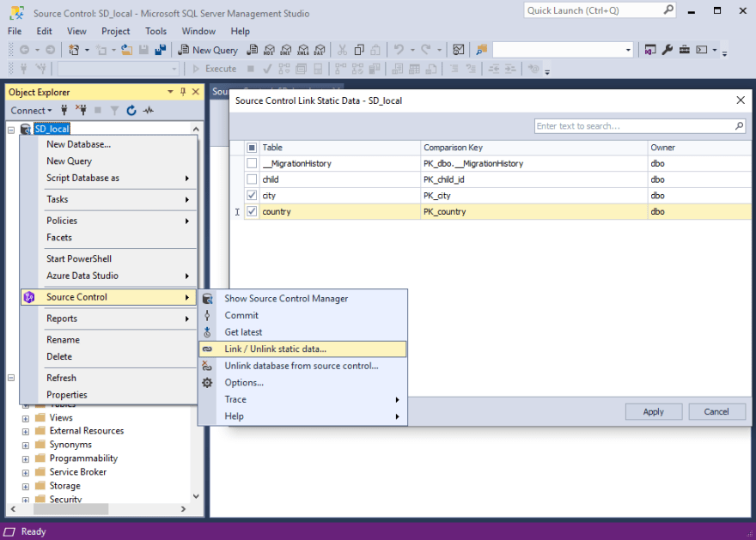Check the __MigrationHistory table checkbox
The height and width of the screenshot is (540, 756).
tap(252, 163)
